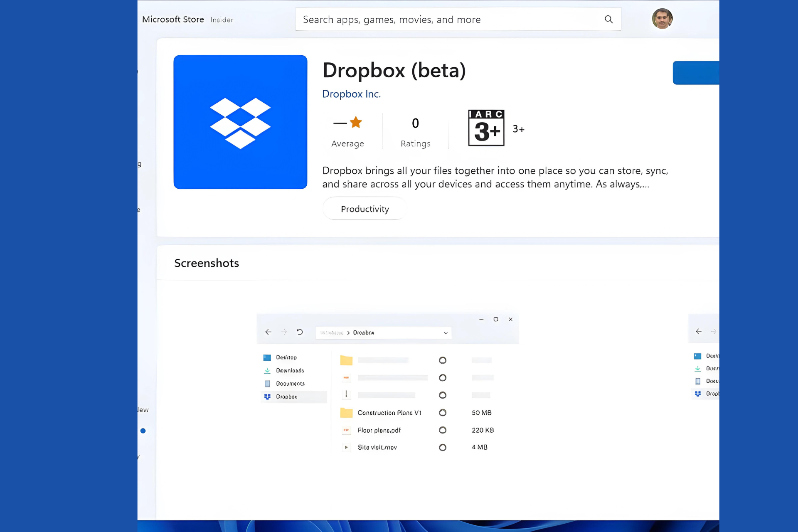The height and width of the screenshot is (532, 798).
Task: Open the first Dropbox screenshot thumbnail
Action: (x=388, y=384)
